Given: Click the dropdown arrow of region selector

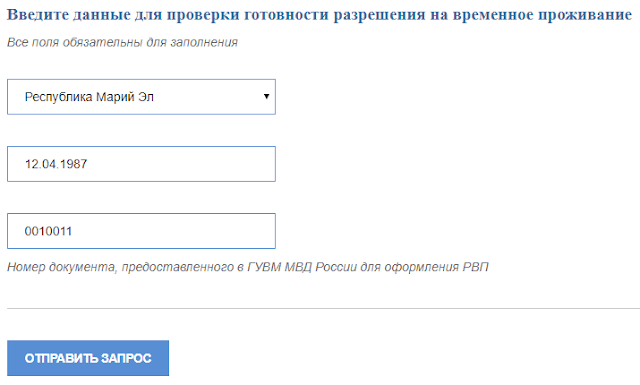Looking at the screenshot, I should [x=267, y=97].
